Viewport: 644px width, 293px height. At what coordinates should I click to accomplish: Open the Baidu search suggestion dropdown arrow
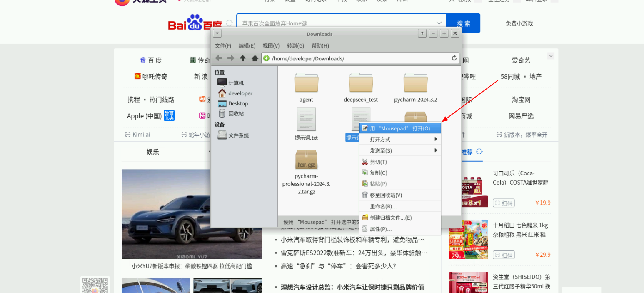tap(439, 23)
